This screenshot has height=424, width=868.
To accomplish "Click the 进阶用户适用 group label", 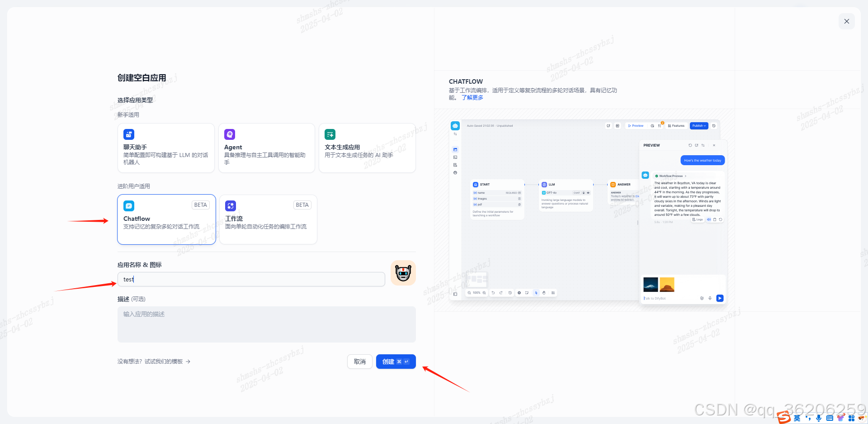I will tap(134, 186).
